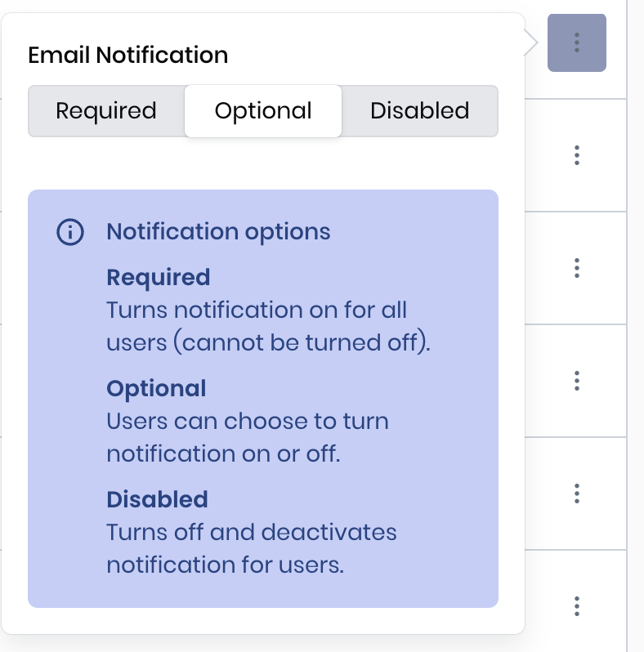Screen dimensions: 644x652
Task: Click the "Turns notification on for all" description
Action: tap(257, 310)
